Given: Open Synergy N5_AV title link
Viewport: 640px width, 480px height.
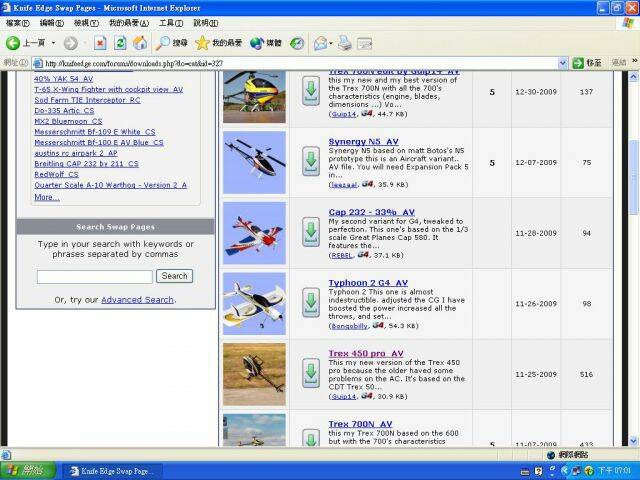Looking at the screenshot, I should (364, 142).
